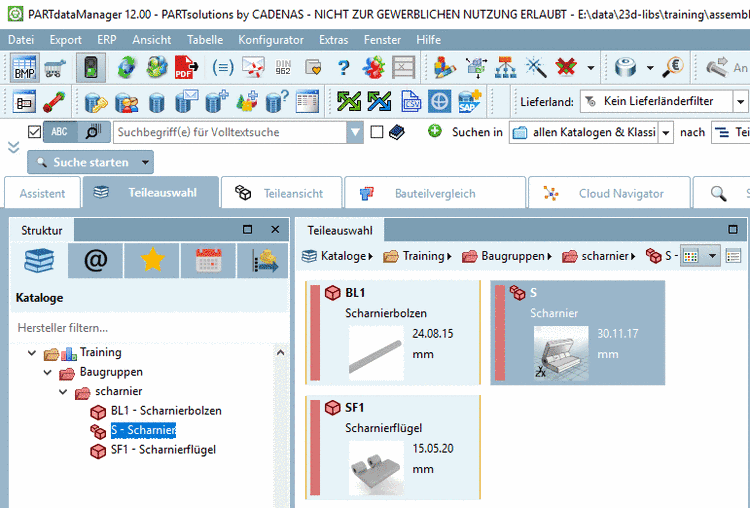Click the red X delete icon
Image resolution: width=750 pixels, height=508 pixels.
click(566, 67)
